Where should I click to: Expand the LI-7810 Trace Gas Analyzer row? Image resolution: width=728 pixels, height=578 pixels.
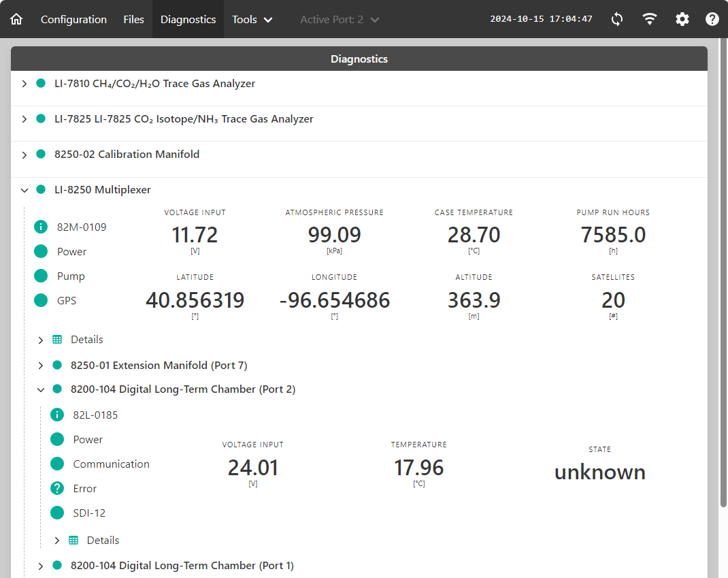point(24,84)
